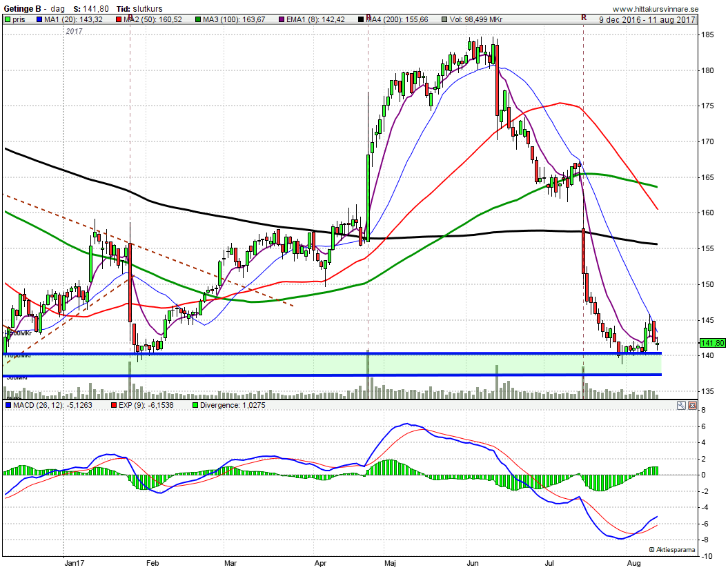Click the 185 level on the price axis

tap(708, 34)
